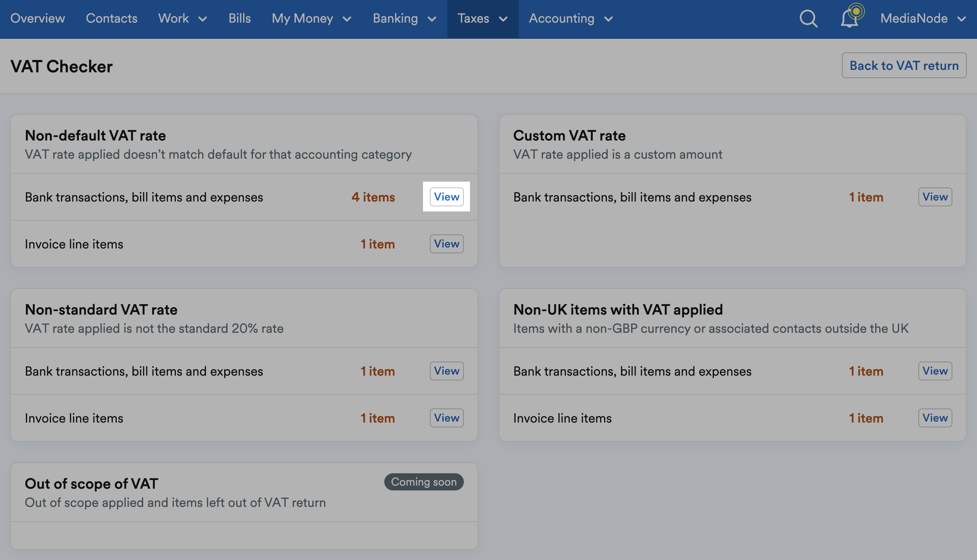Open the MediaNode account menu
This screenshot has width=977, height=560.
(x=923, y=19)
